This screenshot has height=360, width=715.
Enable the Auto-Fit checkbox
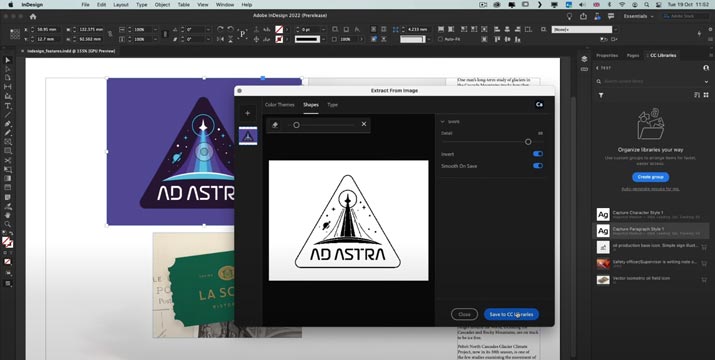click(x=440, y=40)
